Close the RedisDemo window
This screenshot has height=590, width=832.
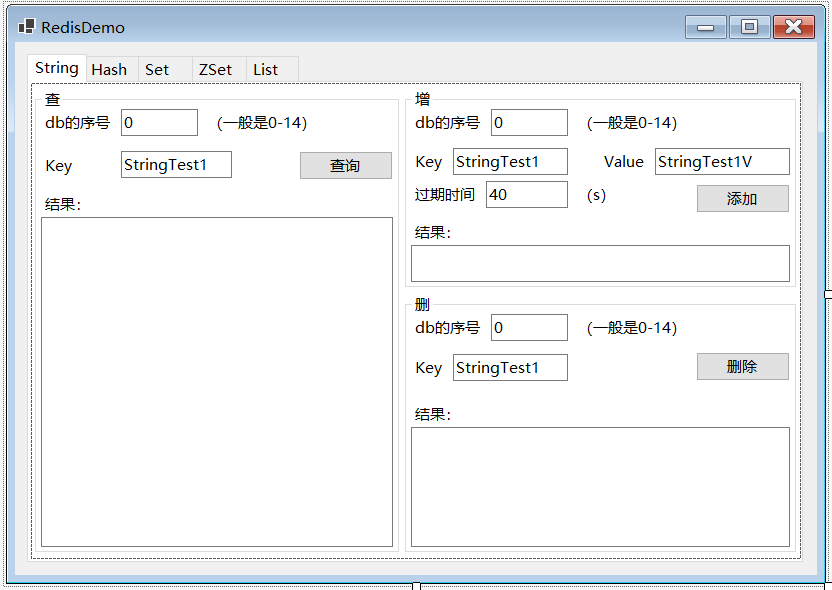point(793,27)
